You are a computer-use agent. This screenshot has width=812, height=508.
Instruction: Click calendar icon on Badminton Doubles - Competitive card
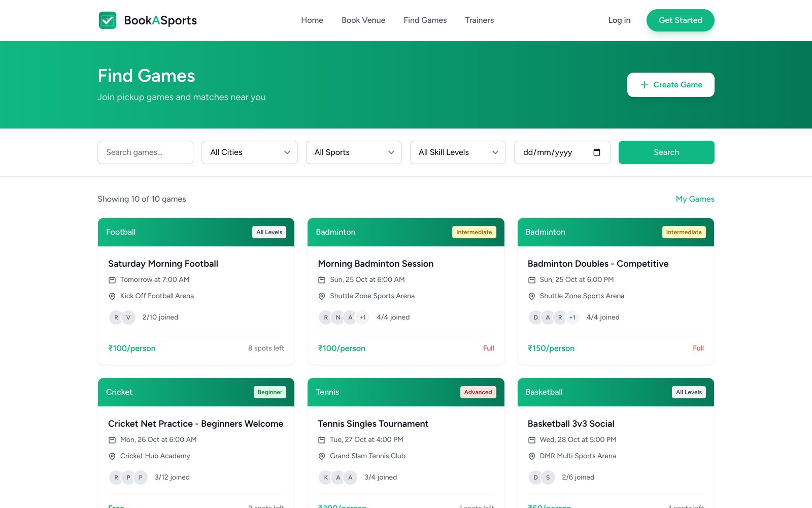click(532, 280)
